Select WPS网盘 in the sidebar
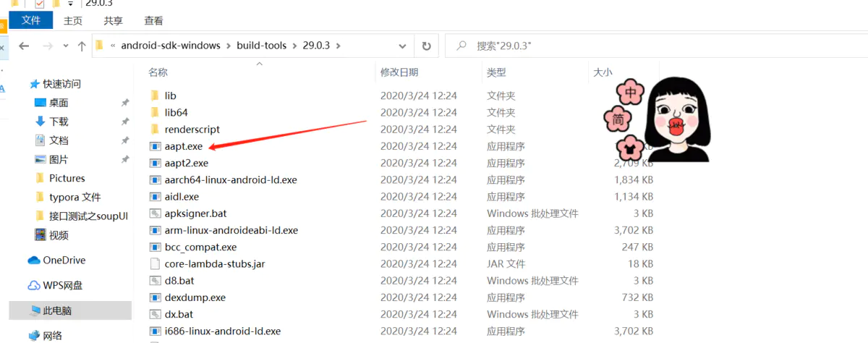Image resolution: width=868 pixels, height=343 pixels. [x=63, y=285]
